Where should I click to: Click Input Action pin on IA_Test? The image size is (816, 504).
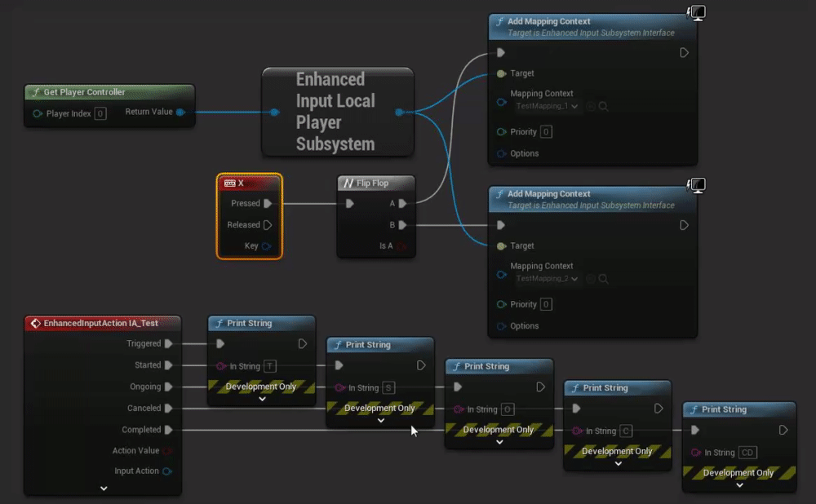click(x=167, y=471)
